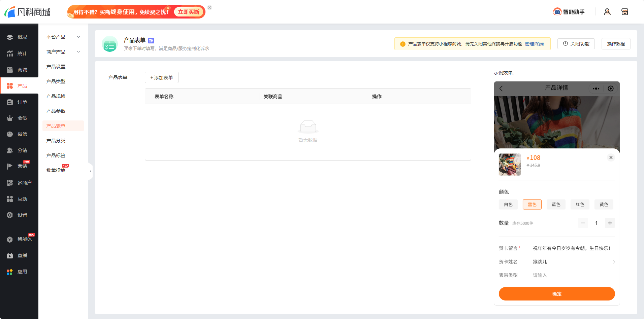Click the 分销 distribution icon
The image size is (644, 319).
[x=10, y=150]
